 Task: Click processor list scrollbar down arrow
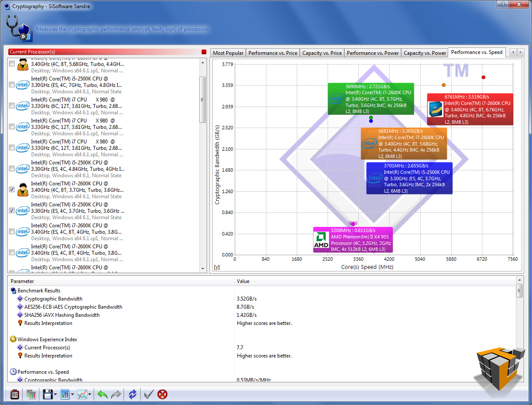click(203, 268)
